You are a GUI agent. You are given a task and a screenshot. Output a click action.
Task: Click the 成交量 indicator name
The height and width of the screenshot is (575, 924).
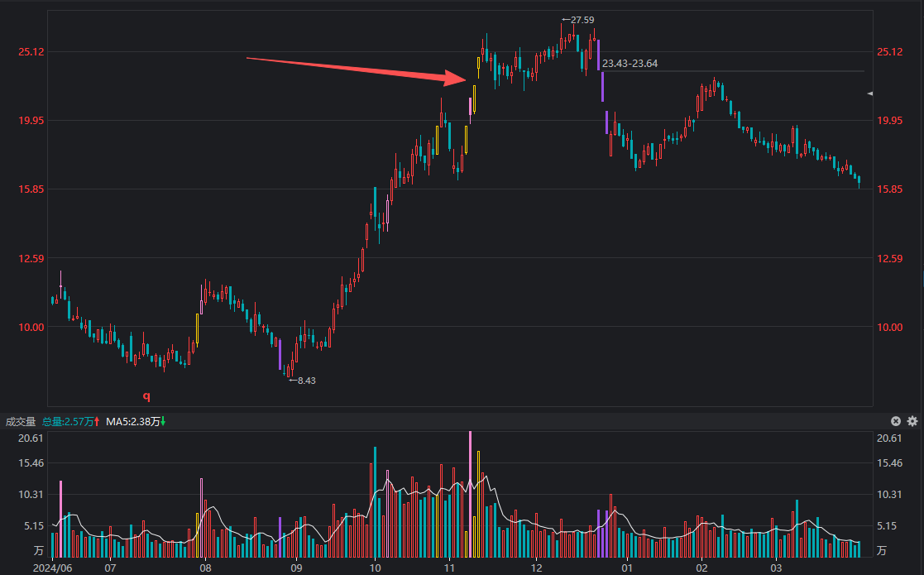coord(21,422)
